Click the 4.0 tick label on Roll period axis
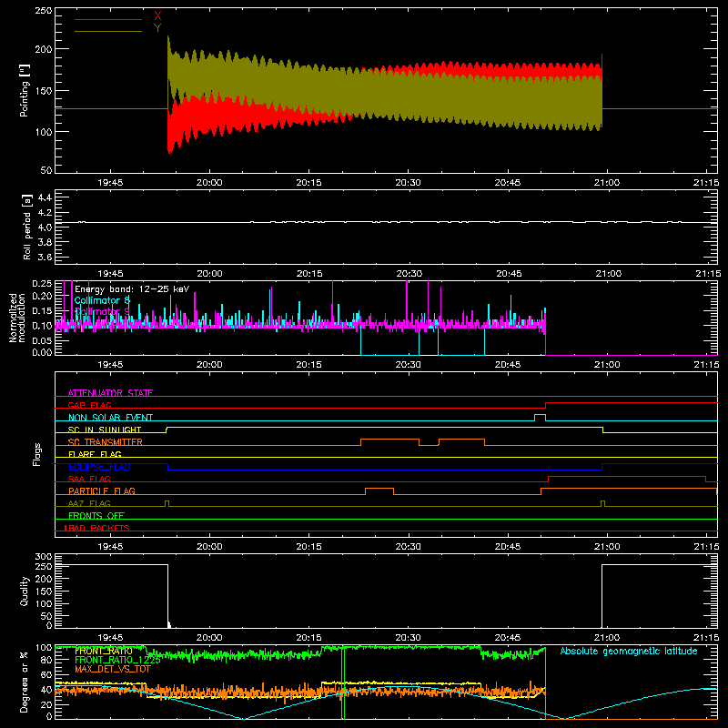This screenshot has height=728, width=728. (45, 227)
